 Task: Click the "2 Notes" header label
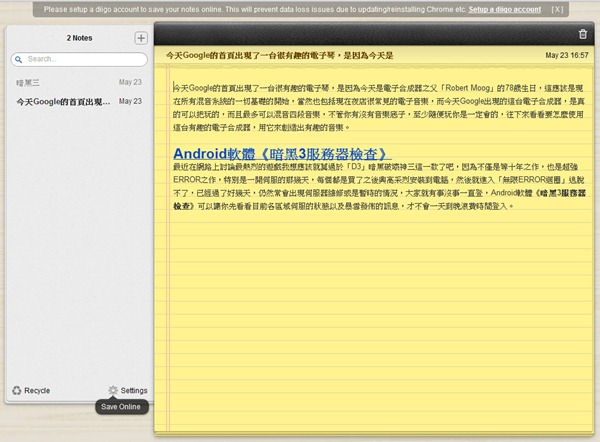[78, 38]
